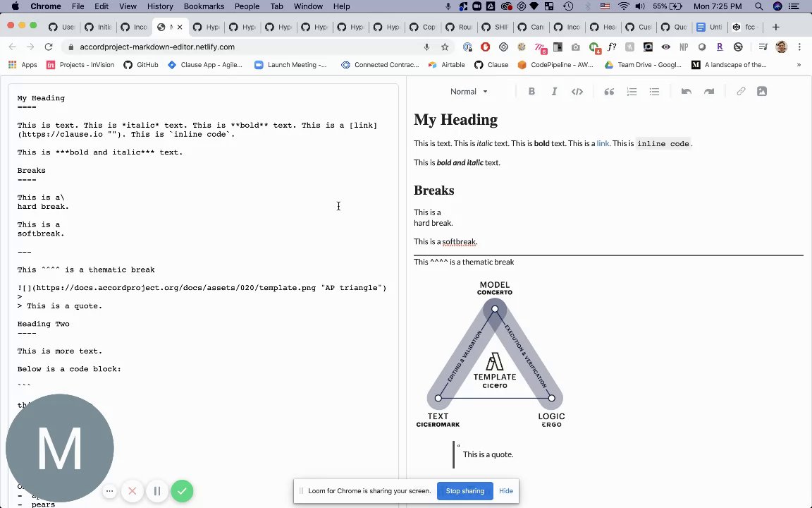Finish Loom recording with green checkmark
The image size is (812, 508).
(182, 491)
